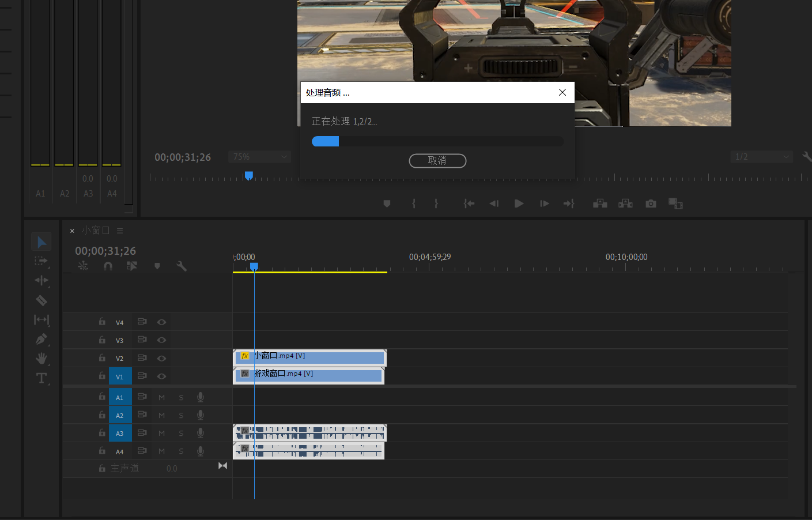Toggle sync lock on V2 track
812x520 pixels.
click(142, 358)
